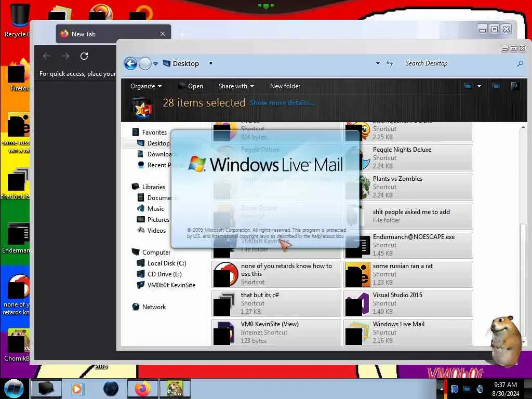
Task: Click the Endermanch desktop icon
Action: (x=16, y=237)
